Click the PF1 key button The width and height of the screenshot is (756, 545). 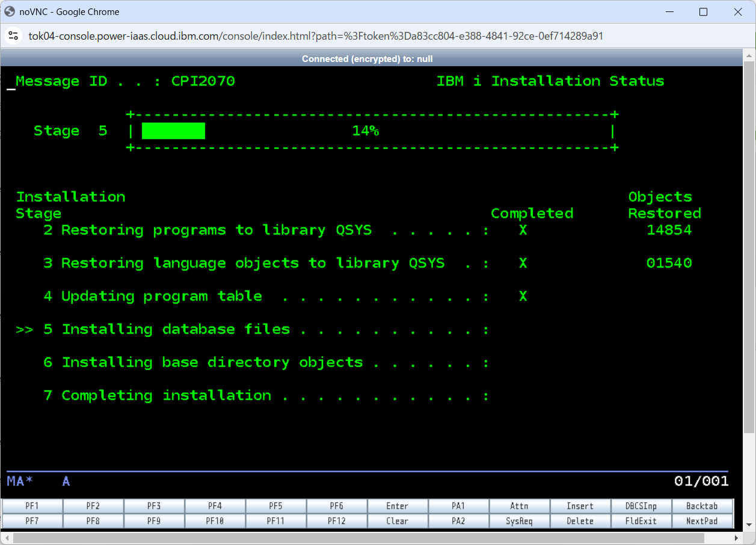point(32,506)
